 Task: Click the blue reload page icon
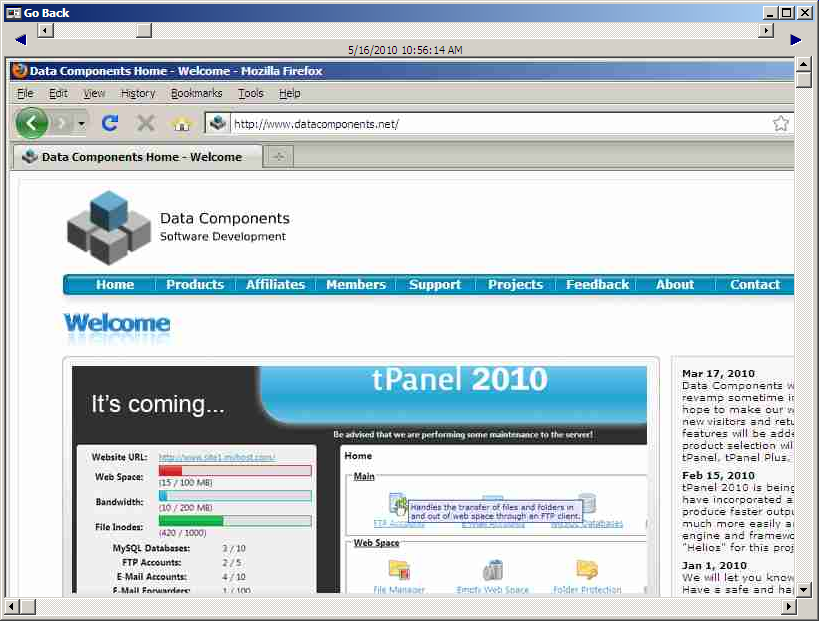(x=110, y=123)
